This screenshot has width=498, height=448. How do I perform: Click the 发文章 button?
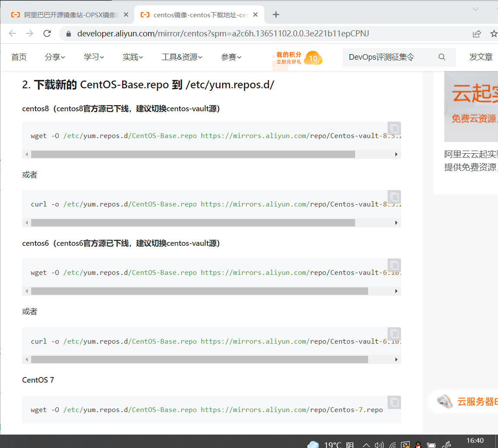pos(481,57)
